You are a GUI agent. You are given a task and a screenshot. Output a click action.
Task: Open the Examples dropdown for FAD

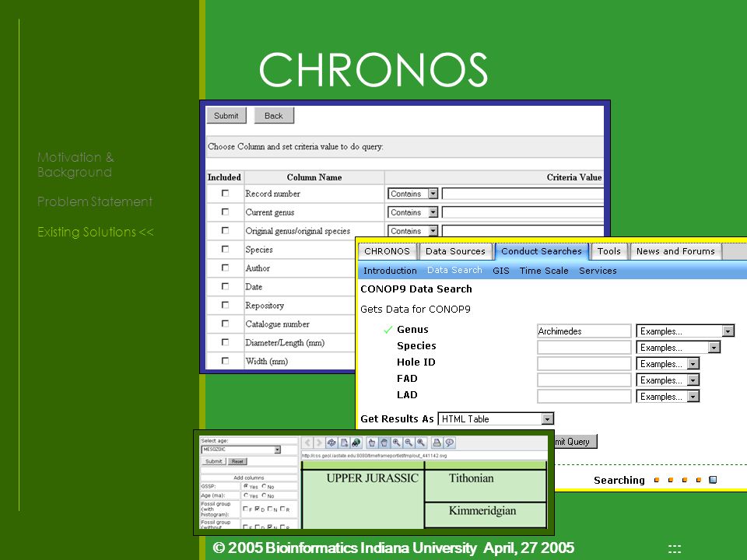pyautogui.click(x=668, y=380)
